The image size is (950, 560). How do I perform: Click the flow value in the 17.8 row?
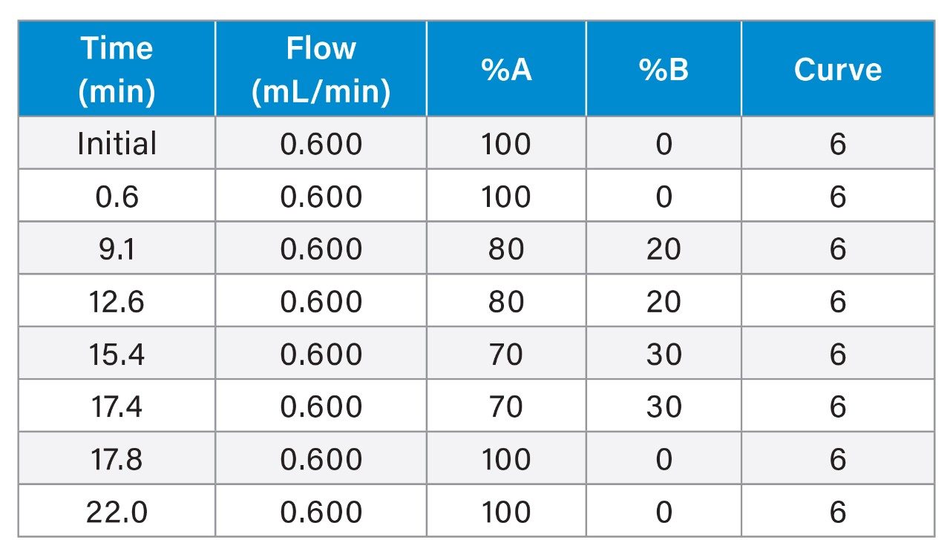click(321, 459)
